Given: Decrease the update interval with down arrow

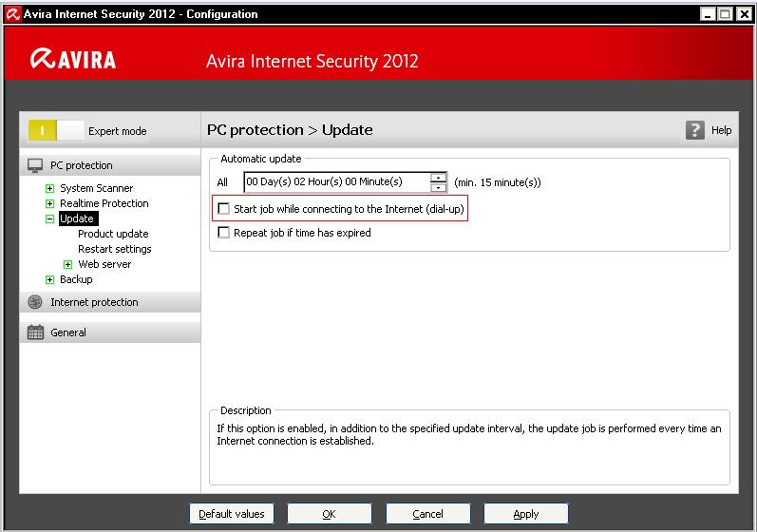Looking at the screenshot, I should click(x=438, y=188).
